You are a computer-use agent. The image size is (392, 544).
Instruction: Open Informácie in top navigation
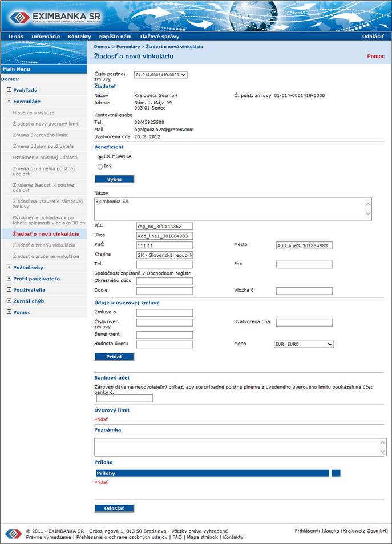click(46, 37)
